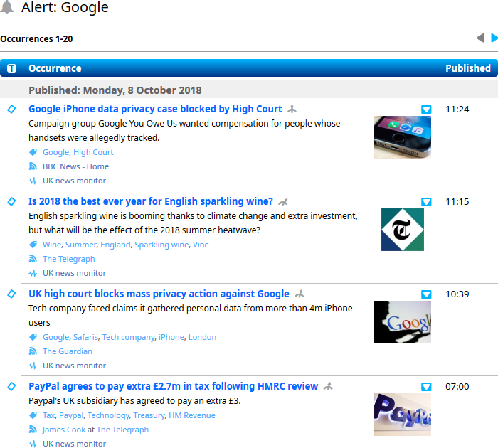Viewport: 498px width, 448px height.
Task: Click RSS feed icon beside BBC News - Home
Action: click(x=33, y=166)
